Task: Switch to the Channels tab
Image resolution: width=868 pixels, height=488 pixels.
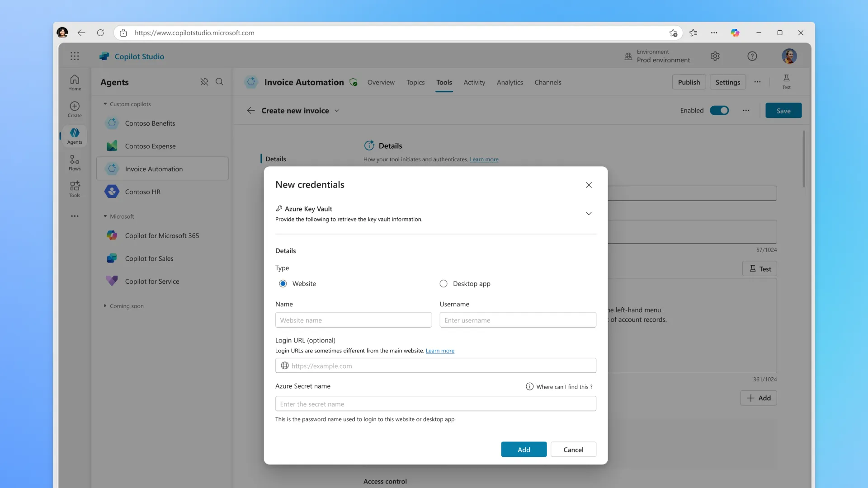Action: coord(547,82)
